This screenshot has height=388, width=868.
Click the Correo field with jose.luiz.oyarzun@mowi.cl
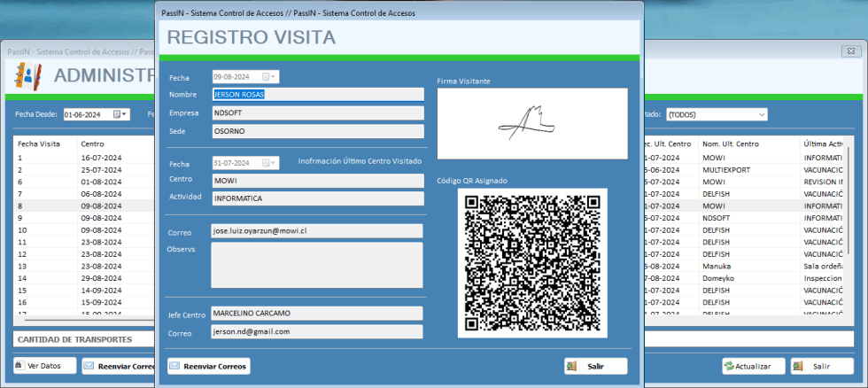point(317,231)
